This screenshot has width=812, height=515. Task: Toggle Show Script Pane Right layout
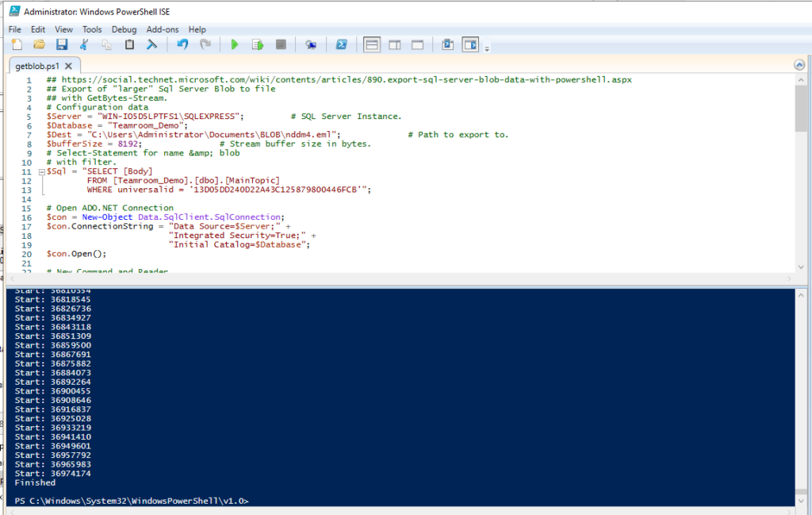pyautogui.click(x=394, y=44)
